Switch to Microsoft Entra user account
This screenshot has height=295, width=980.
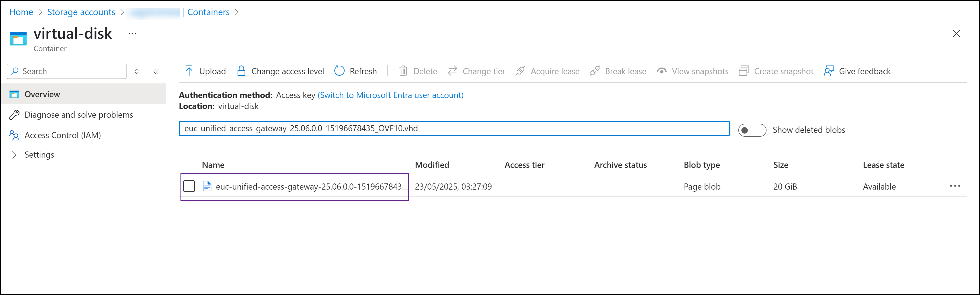(390, 95)
